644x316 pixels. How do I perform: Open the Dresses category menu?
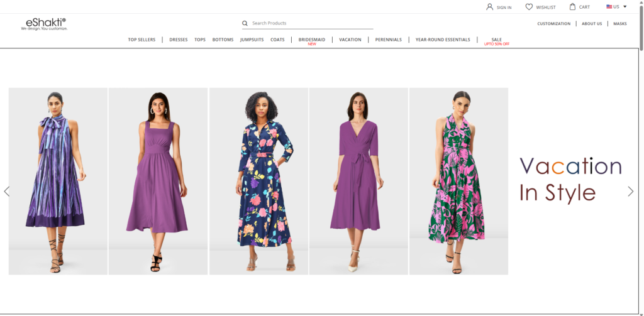tap(178, 40)
